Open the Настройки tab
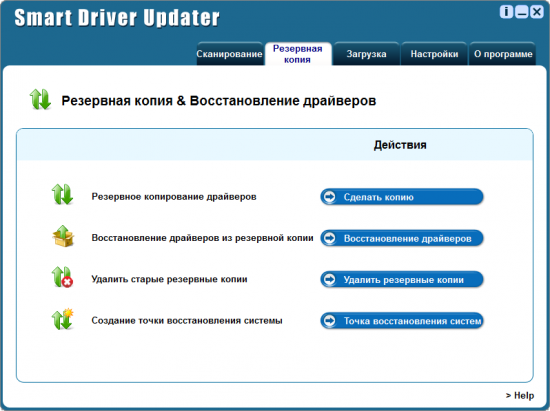550x411 pixels. point(434,54)
